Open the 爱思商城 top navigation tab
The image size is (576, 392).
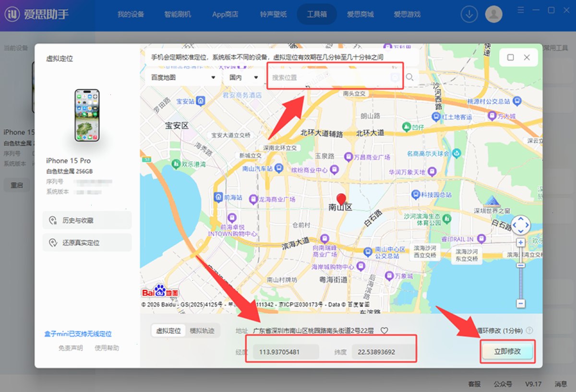point(360,14)
